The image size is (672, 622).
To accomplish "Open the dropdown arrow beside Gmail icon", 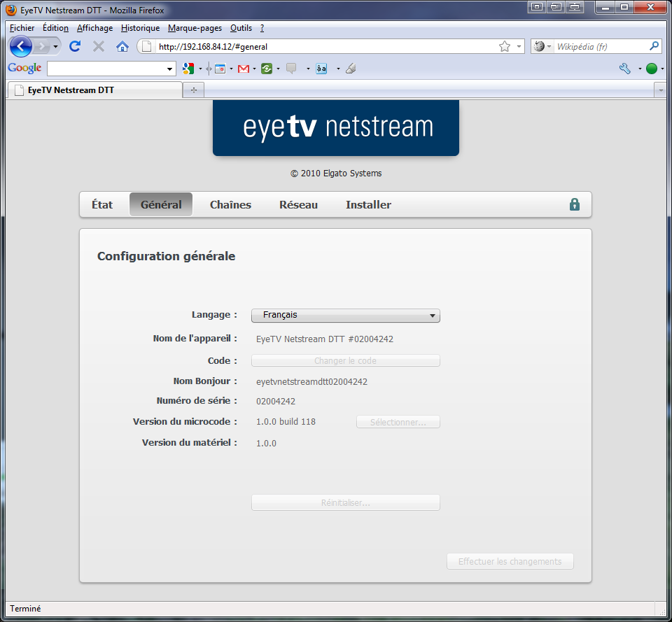I will (255, 69).
